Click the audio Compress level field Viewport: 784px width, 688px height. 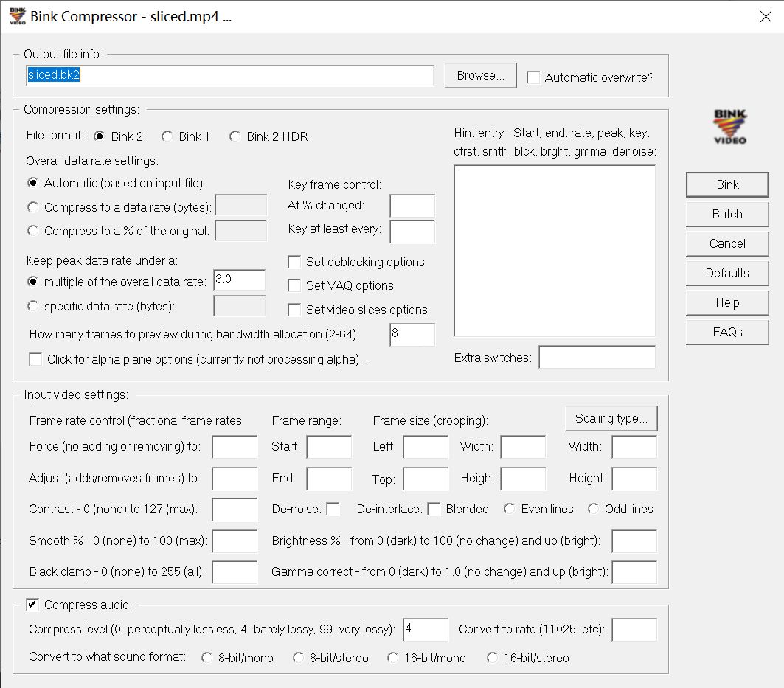tap(426, 630)
